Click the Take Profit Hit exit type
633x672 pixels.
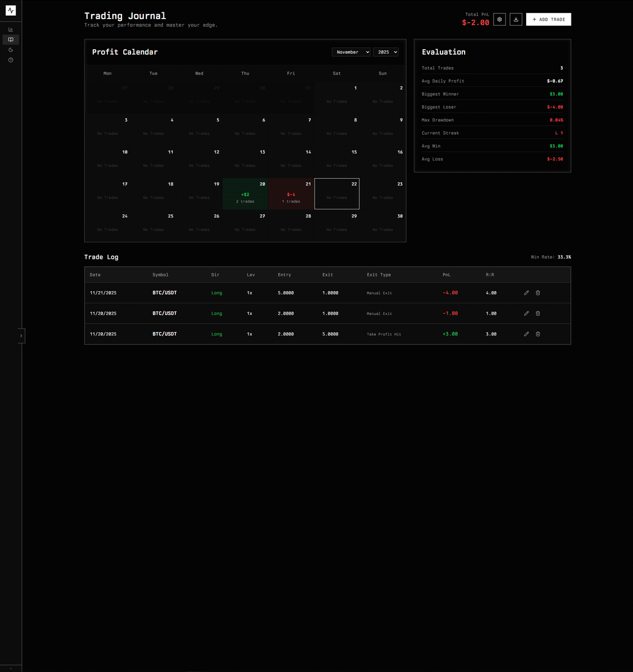[384, 334]
